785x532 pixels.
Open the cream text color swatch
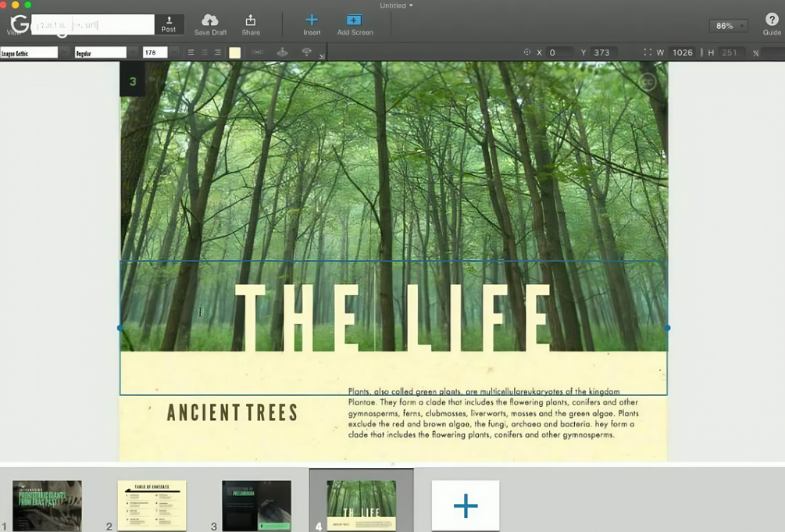pos(235,52)
